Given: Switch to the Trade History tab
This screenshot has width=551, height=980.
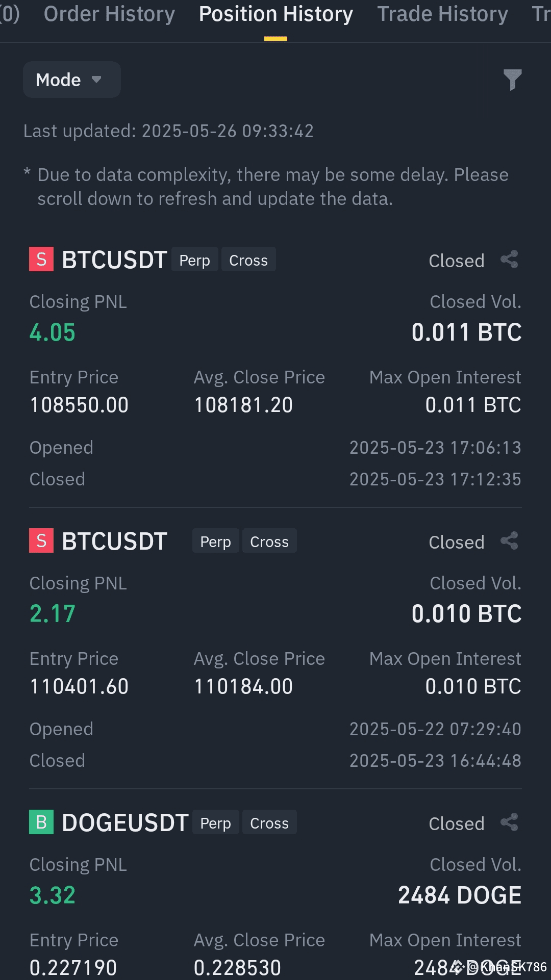Looking at the screenshot, I should coord(442,14).
